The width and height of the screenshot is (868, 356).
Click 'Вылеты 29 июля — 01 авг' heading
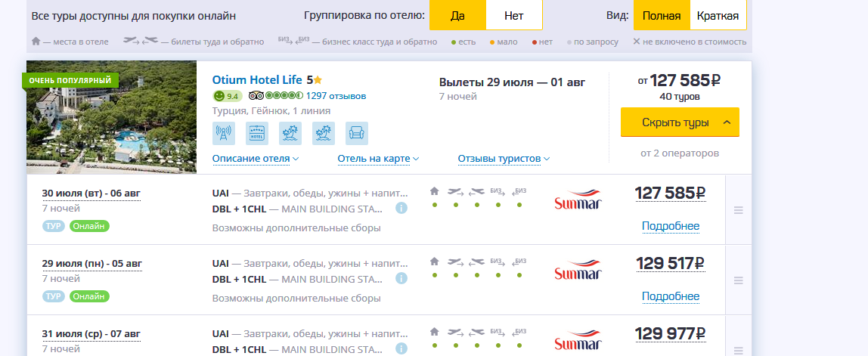(512, 82)
